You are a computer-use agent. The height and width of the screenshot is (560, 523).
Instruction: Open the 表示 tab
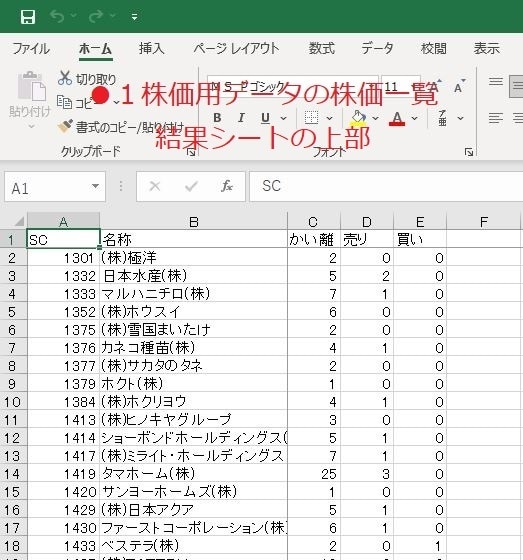487,48
